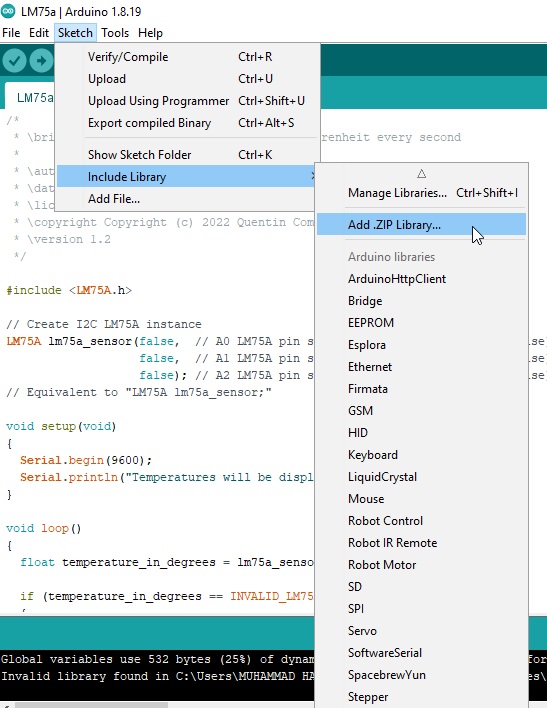Include the HID library
Viewport: 547px width, 708px height.
tap(421, 433)
